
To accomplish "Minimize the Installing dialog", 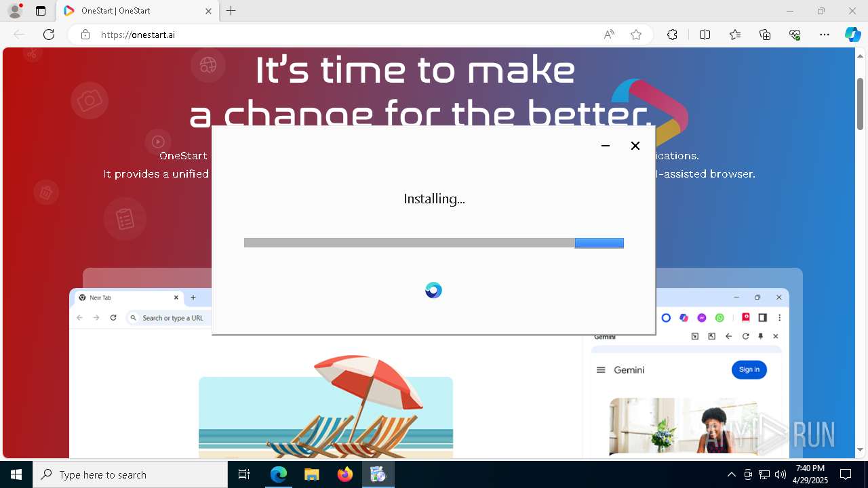I will [606, 146].
